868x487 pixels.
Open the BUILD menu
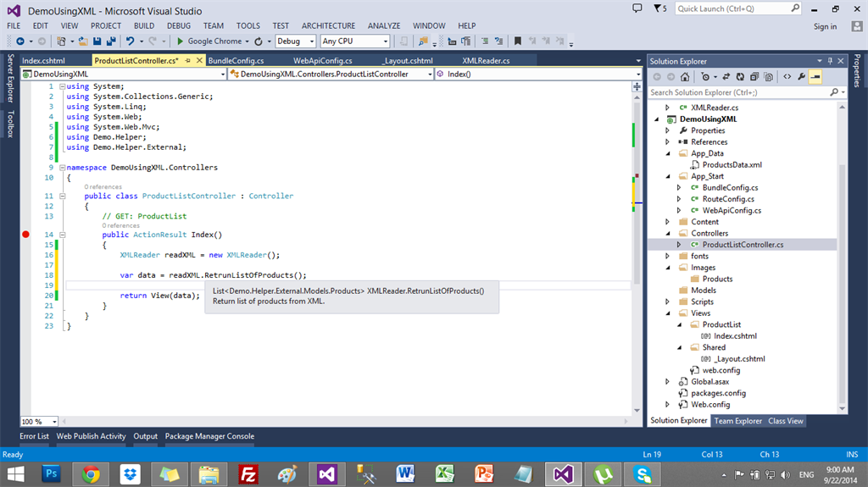click(x=143, y=26)
